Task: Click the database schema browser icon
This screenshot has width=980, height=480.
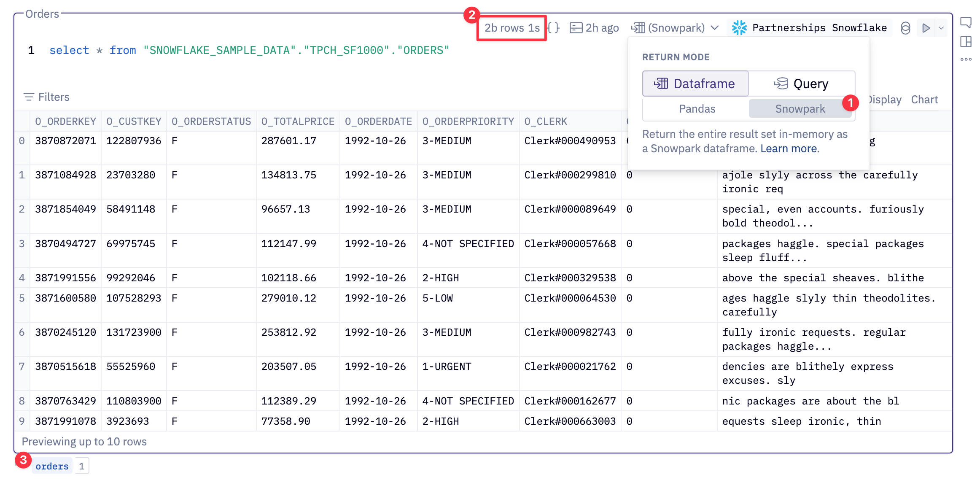Action: (905, 28)
